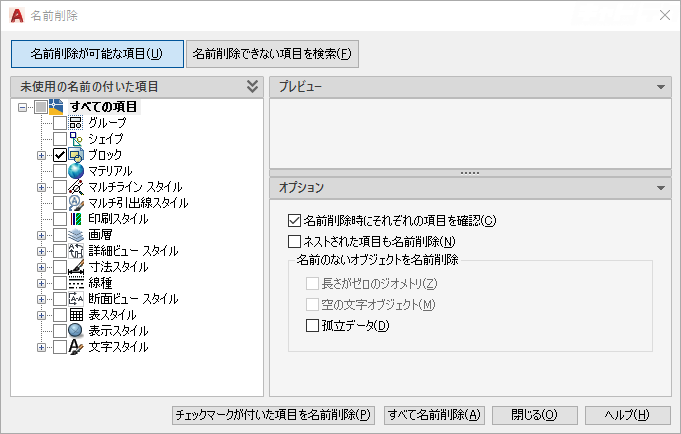Viewport: 681px width, 434px height.
Task: Click チェックマークが付いた項目を名前削除 button
Action: [273, 415]
